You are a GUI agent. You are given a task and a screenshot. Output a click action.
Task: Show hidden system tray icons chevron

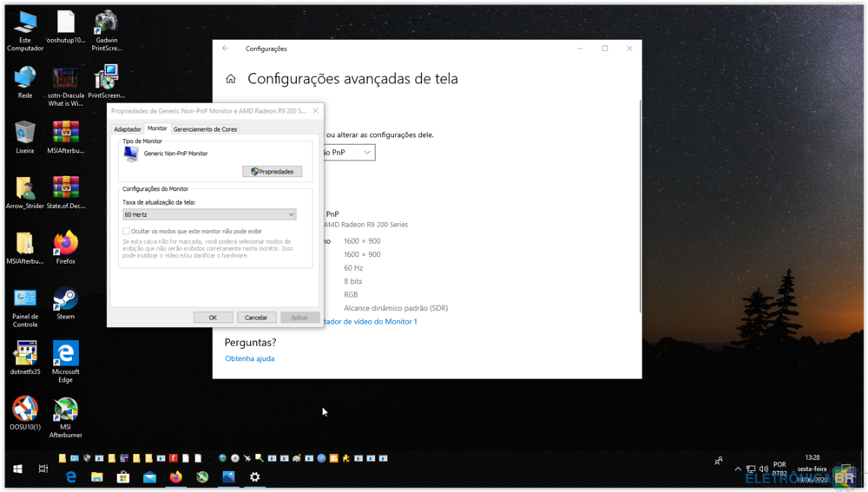(x=738, y=469)
